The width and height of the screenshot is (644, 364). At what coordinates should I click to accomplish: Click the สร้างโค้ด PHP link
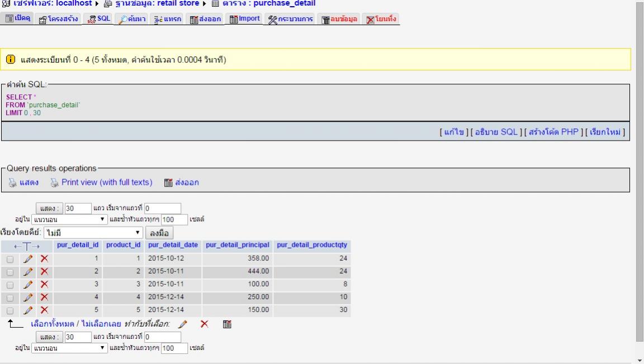pyautogui.click(x=553, y=132)
